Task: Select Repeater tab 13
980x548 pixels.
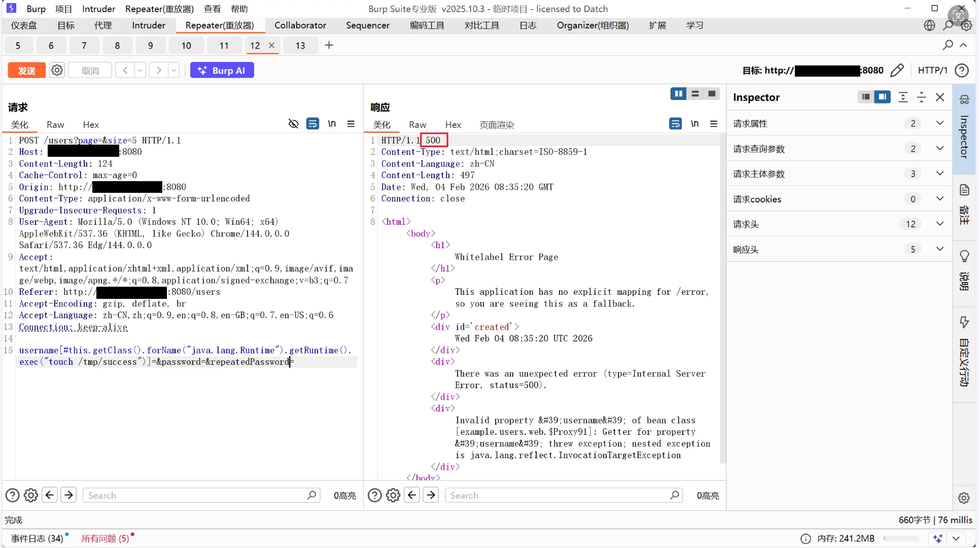Action: tap(300, 46)
